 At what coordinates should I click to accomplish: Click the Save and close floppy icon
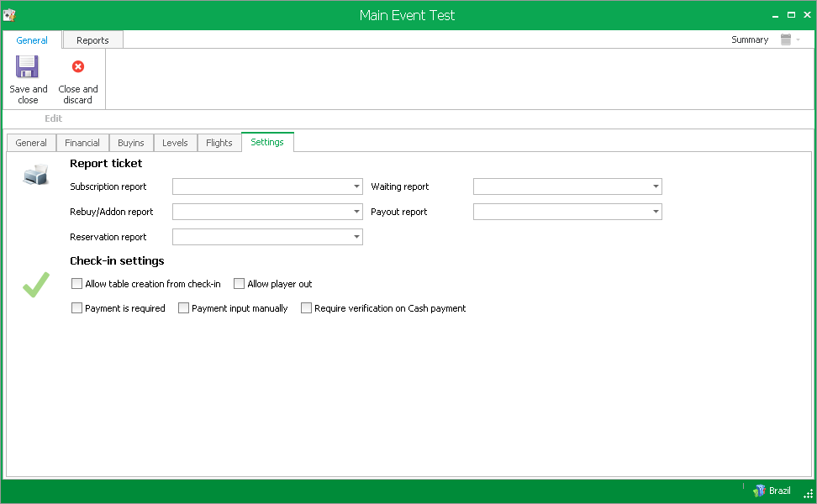click(27, 66)
